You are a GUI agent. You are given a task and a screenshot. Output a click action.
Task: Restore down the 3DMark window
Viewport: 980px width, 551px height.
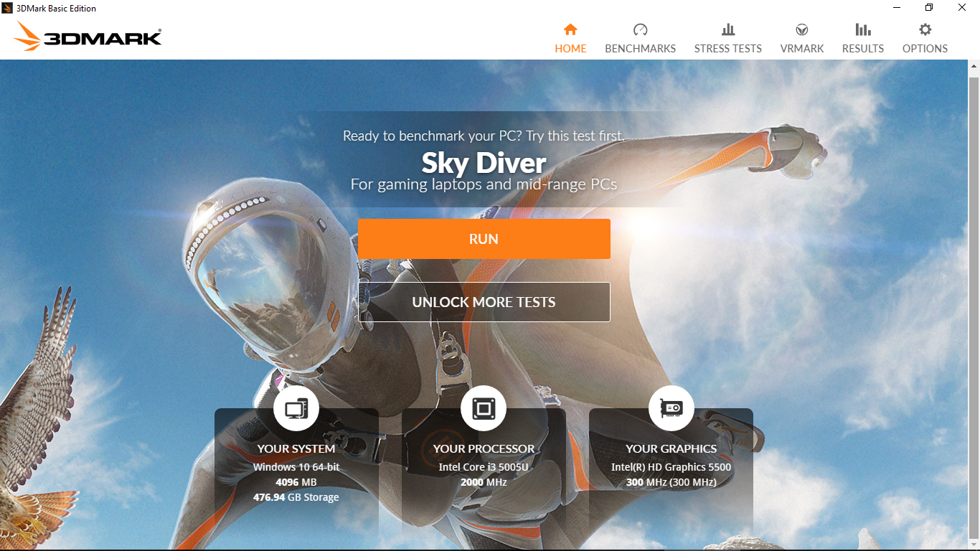coord(929,8)
